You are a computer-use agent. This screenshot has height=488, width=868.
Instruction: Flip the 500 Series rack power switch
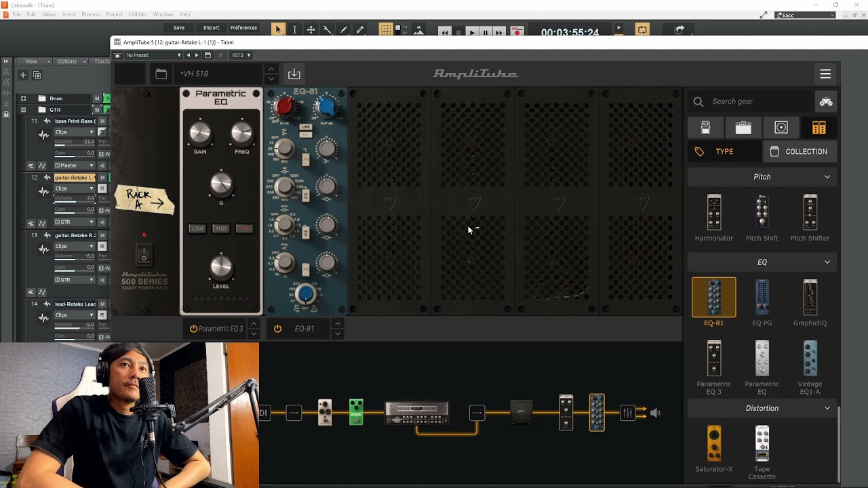143,255
